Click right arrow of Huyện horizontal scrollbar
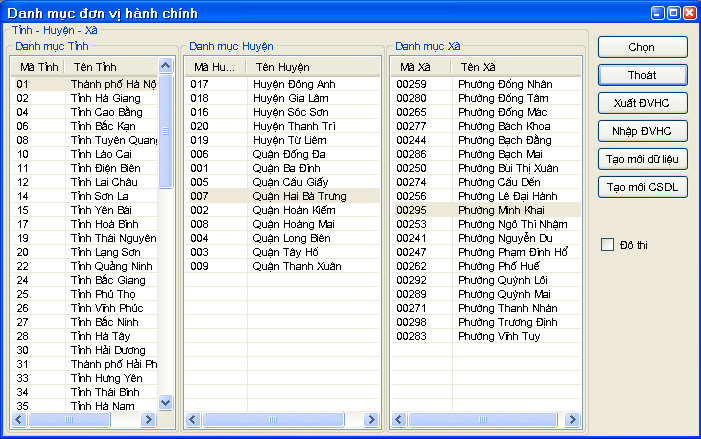 [371, 419]
